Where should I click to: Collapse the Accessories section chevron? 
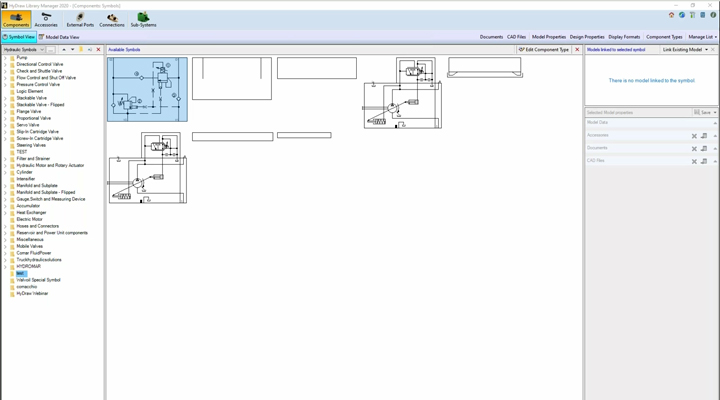point(715,136)
